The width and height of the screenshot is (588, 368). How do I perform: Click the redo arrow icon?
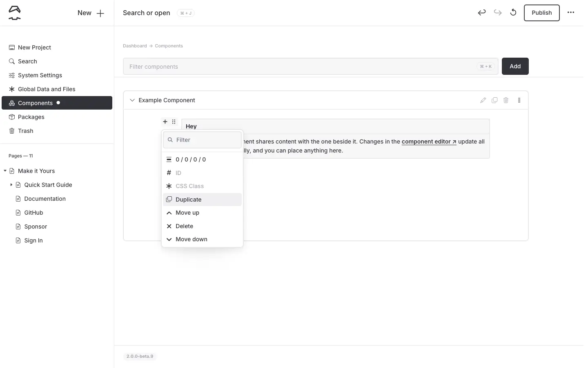pos(497,13)
